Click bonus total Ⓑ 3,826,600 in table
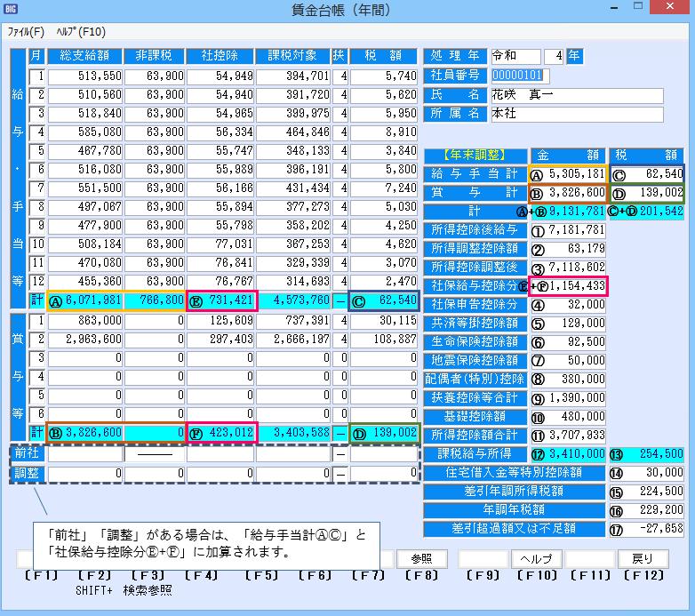 (85, 433)
